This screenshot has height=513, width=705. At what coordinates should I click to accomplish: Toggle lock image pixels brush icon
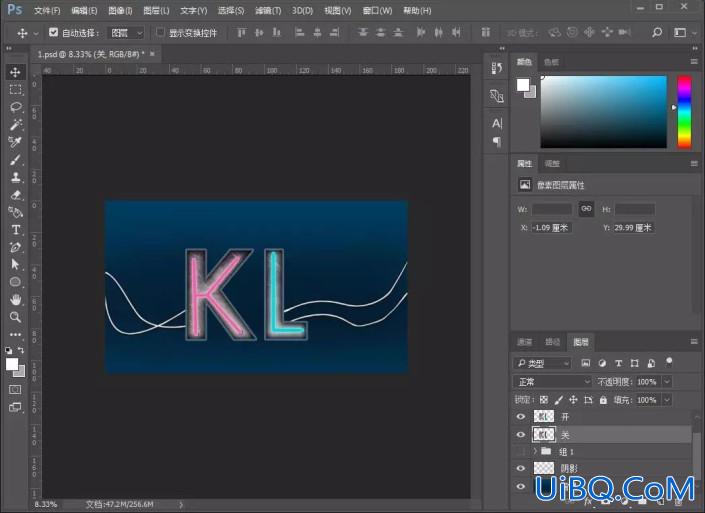click(558, 400)
